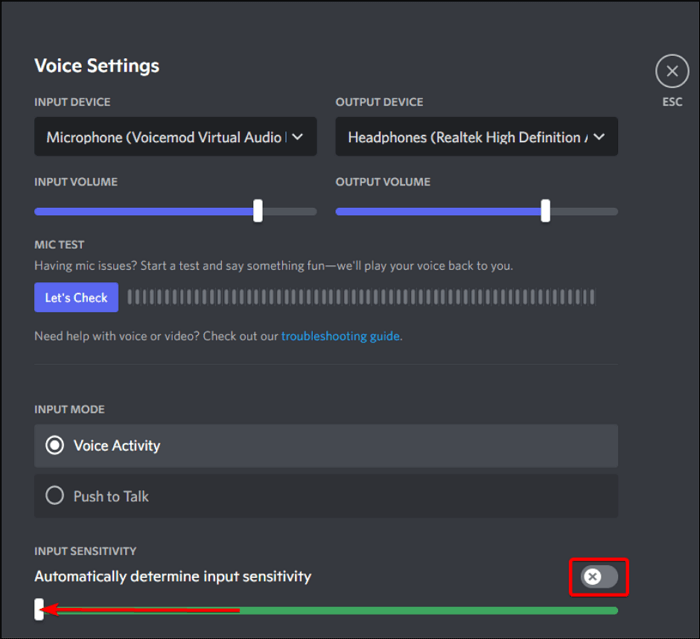Click the chevron arrow on Input Device
700x639 pixels.
tap(298, 137)
